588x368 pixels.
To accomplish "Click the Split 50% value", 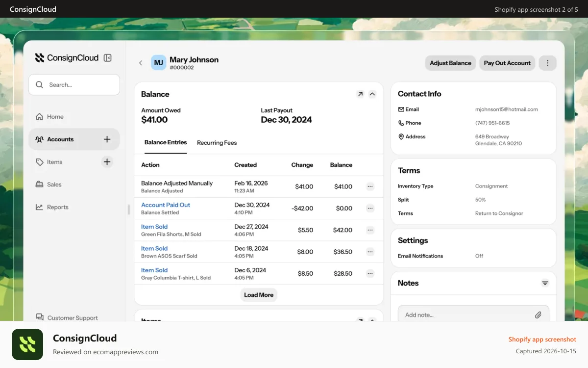I will [480, 200].
